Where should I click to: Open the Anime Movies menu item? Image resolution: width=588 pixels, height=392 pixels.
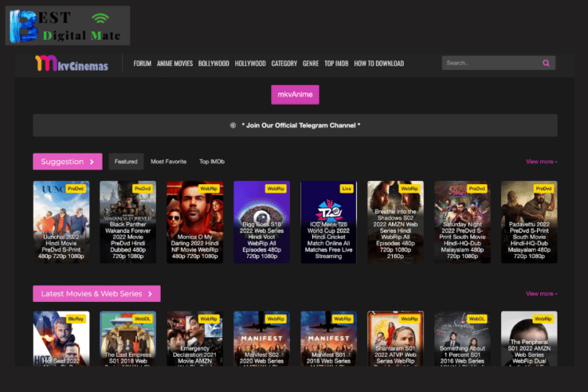(x=175, y=64)
